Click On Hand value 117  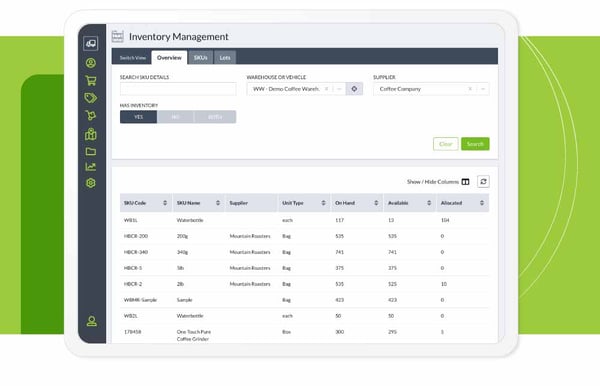(339, 220)
